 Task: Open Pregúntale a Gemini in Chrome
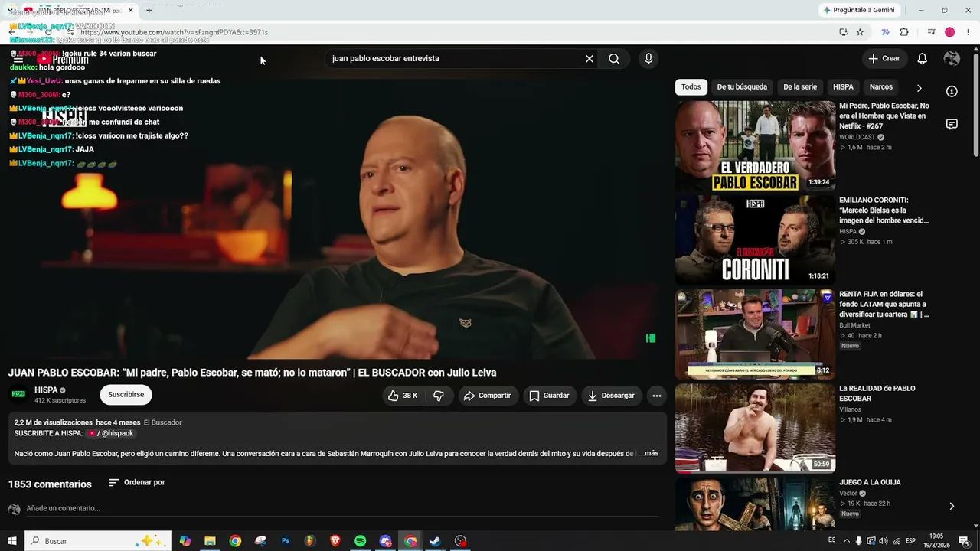tap(858, 10)
